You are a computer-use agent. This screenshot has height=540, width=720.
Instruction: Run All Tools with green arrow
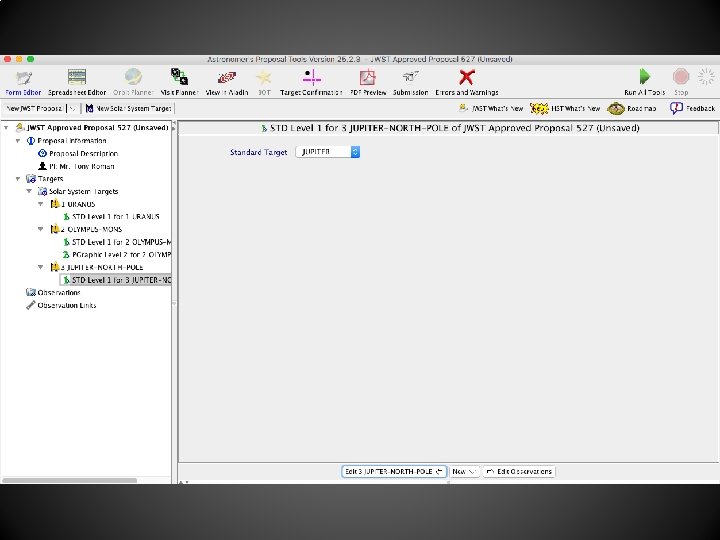[645, 83]
